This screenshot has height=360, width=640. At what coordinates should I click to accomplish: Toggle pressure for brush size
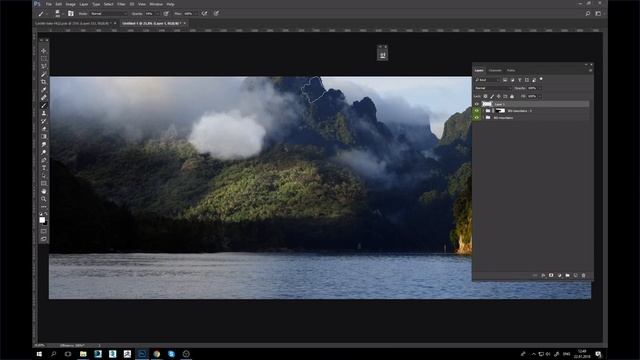pos(216,13)
